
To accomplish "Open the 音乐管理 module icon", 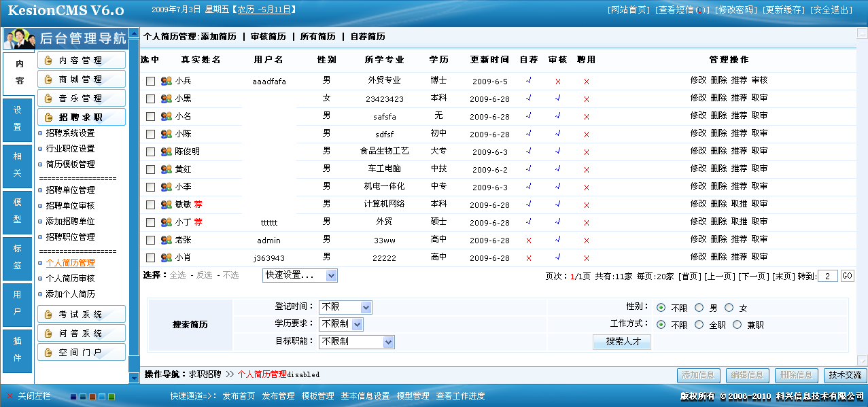I will tap(48, 98).
